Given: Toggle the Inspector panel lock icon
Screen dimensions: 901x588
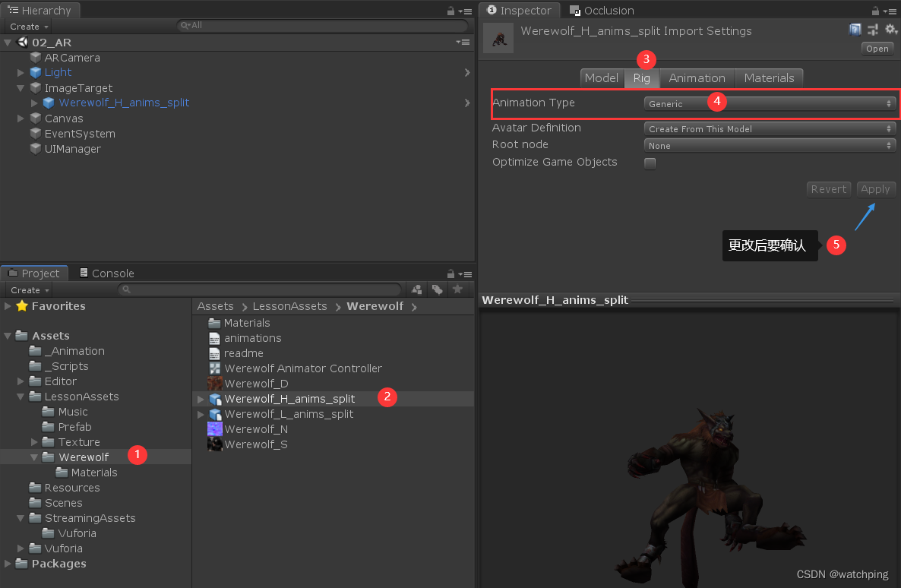Looking at the screenshot, I should [x=875, y=11].
